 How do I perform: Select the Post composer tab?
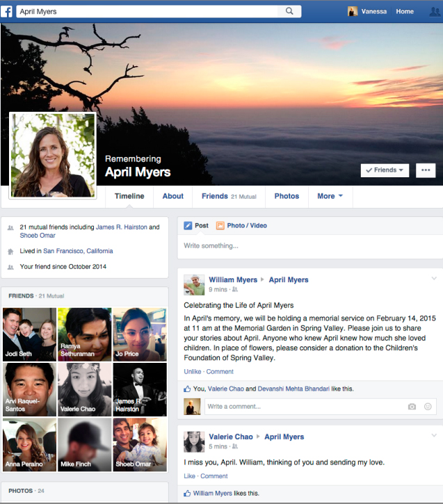pyautogui.click(x=196, y=226)
